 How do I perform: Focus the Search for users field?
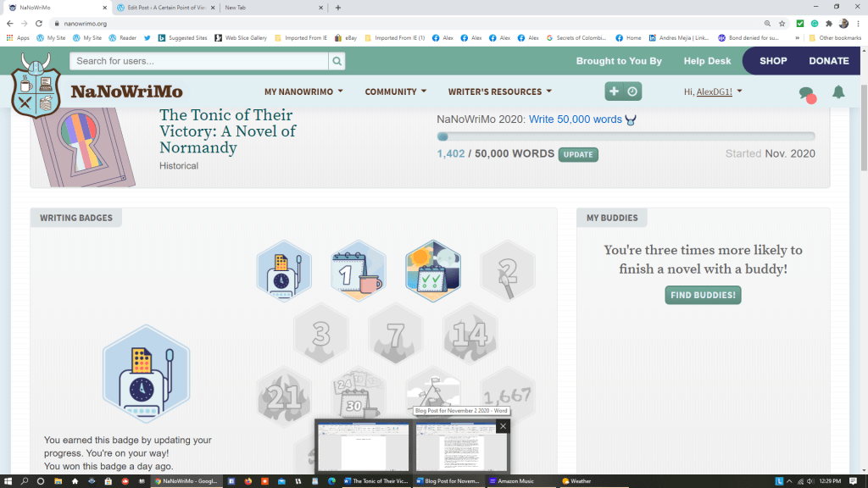point(199,61)
